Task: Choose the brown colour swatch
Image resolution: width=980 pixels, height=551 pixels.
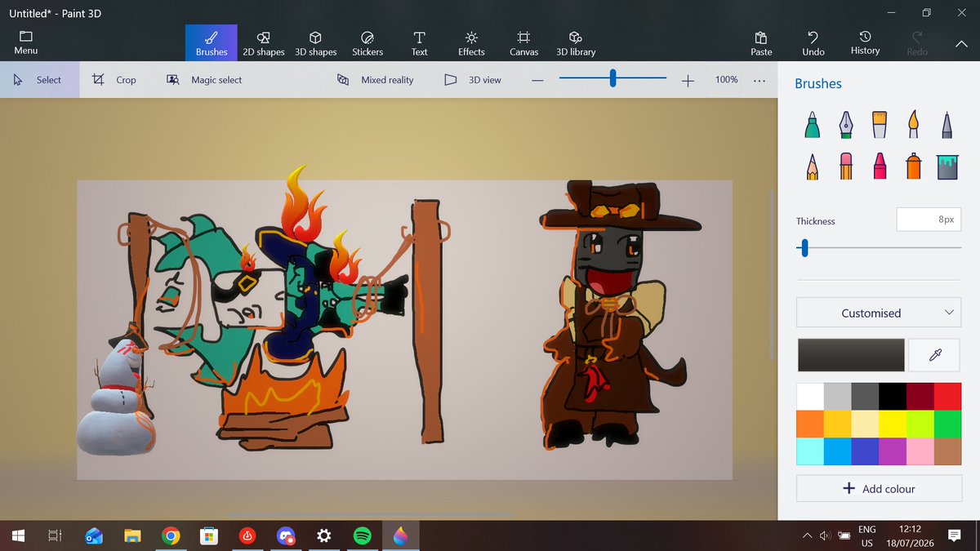Action: (x=947, y=451)
